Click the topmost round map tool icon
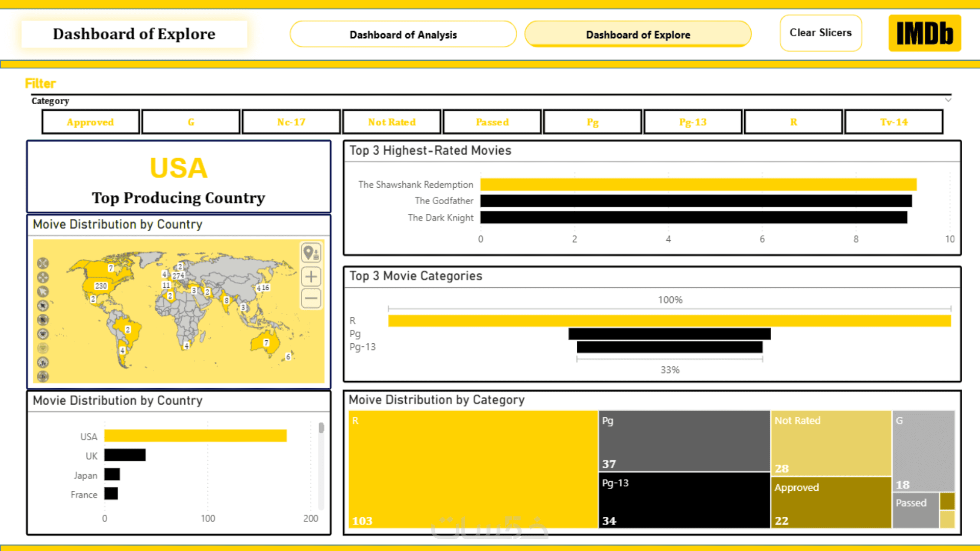The width and height of the screenshot is (980, 551). pyautogui.click(x=43, y=263)
